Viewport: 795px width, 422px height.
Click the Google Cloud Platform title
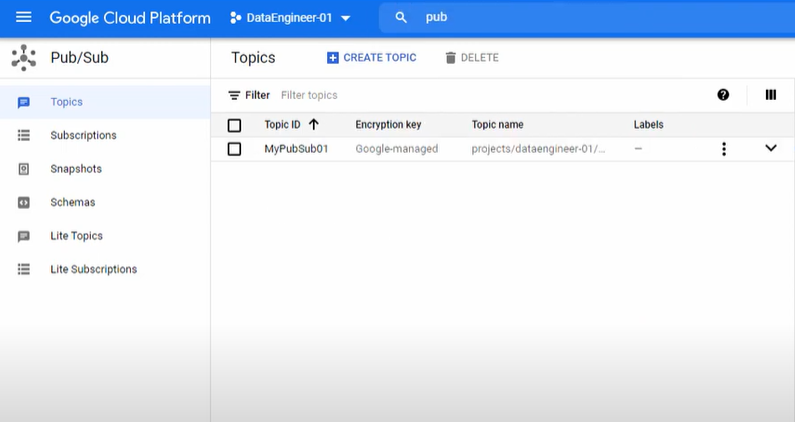(x=130, y=18)
